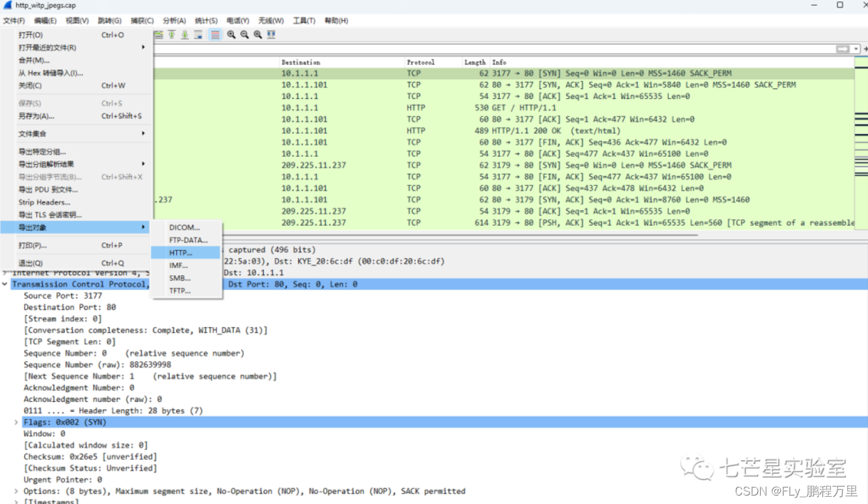Image resolution: width=868 pixels, height=504 pixels.
Task: Choose 关闭(C) menu entry
Action: coord(75,85)
